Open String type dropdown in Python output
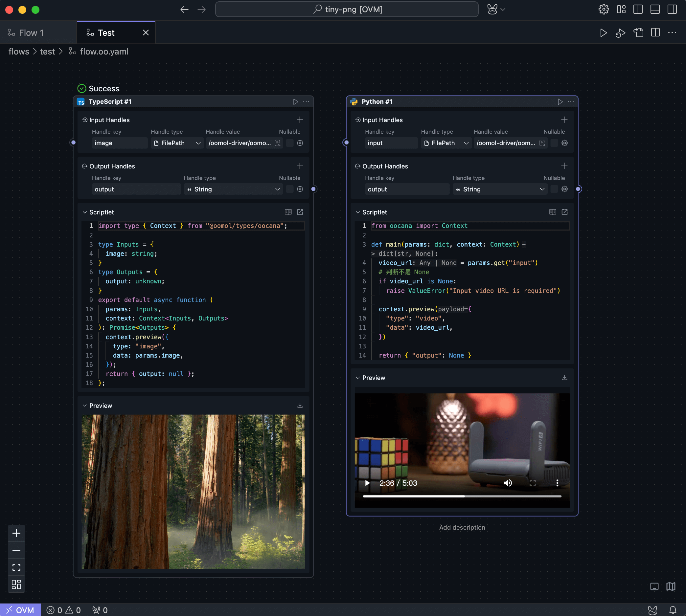686x616 pixels. pos(500,189)
